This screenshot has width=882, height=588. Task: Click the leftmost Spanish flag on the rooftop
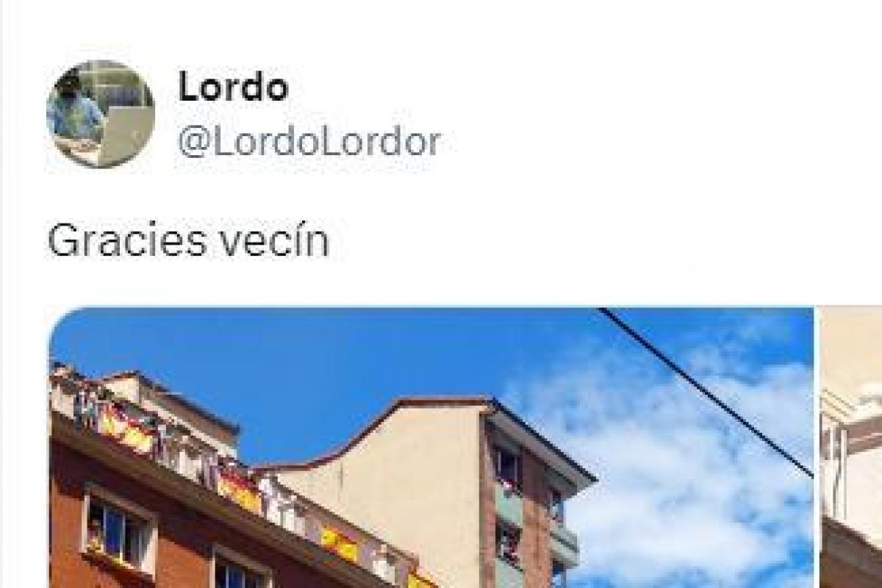tap(127, 429)
